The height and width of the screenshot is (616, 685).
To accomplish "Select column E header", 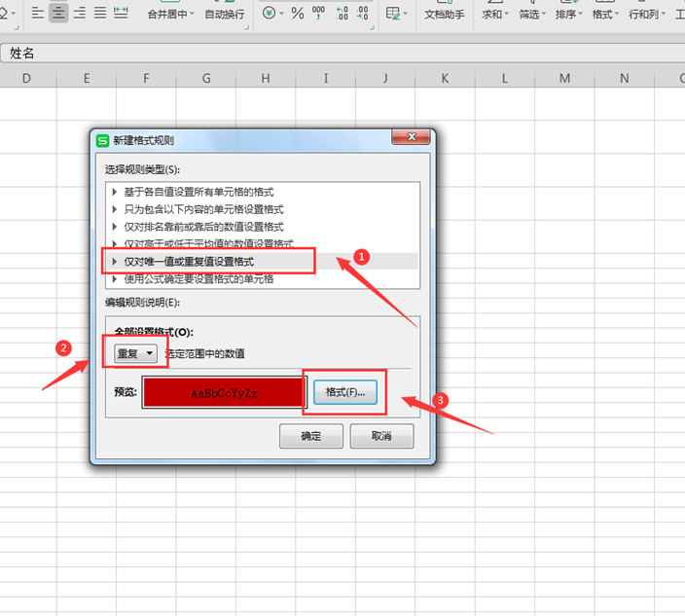I will tap(87, 78).
